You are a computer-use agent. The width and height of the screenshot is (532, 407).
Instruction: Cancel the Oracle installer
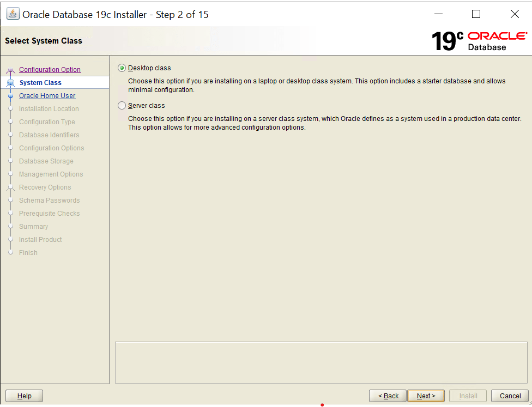[x=510, y=396]
